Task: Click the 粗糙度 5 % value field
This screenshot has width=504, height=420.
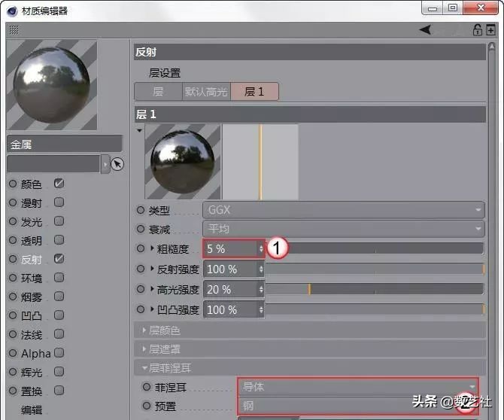Action: pos(230,248)
